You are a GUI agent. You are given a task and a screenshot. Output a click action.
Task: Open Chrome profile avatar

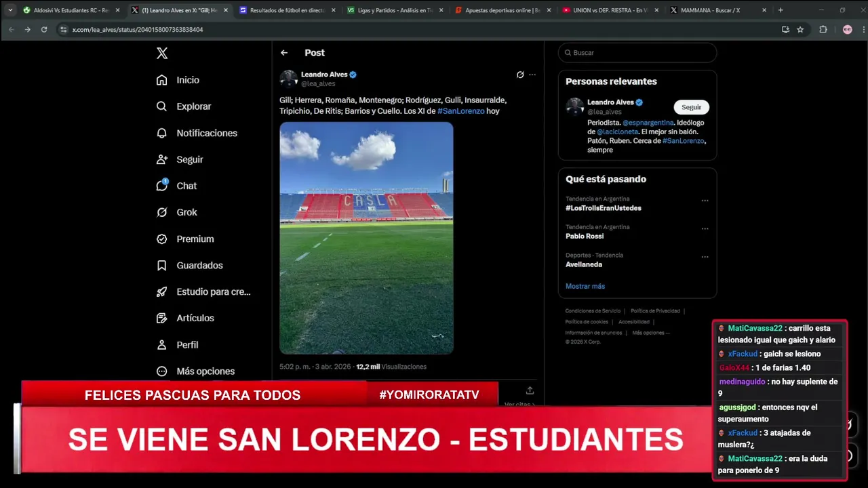tap(847, 30)
